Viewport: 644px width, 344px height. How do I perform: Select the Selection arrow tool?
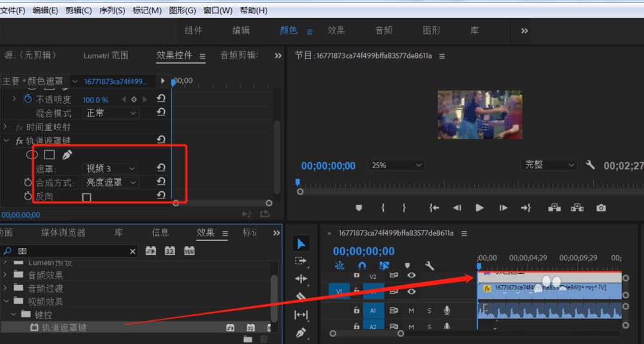pyautogui.click(x=301, y=244)
